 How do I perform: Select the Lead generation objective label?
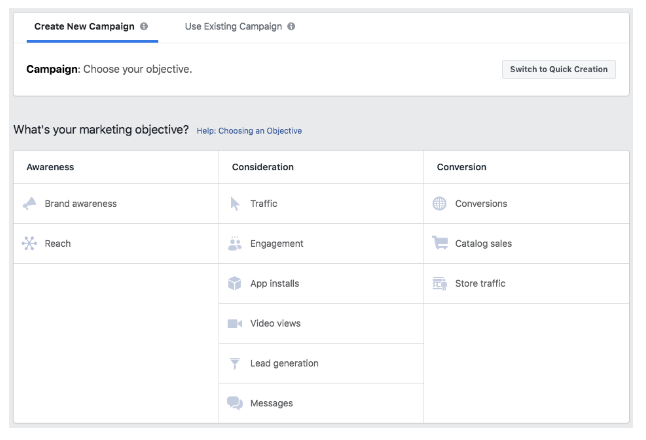(284, 364)
